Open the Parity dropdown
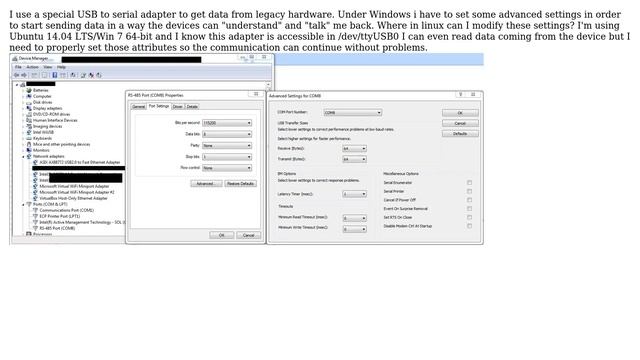 (x=227, y=146)
